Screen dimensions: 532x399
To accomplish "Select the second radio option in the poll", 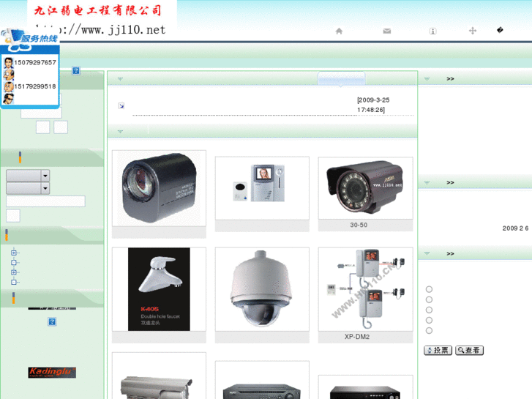I will click(x=429, y=299).
